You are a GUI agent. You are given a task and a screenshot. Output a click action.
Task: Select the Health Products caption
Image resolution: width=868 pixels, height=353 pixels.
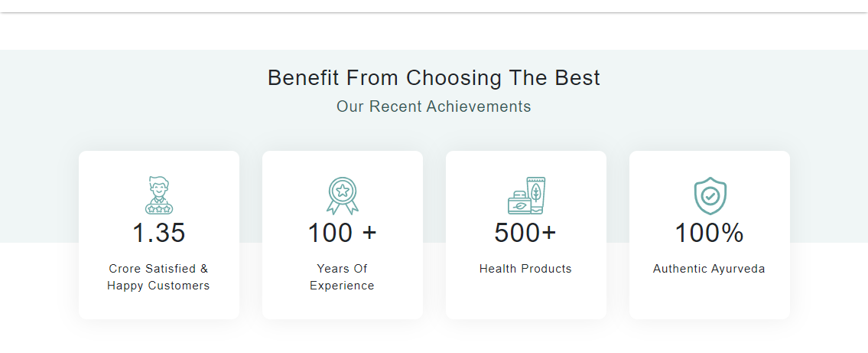point(525,269)
